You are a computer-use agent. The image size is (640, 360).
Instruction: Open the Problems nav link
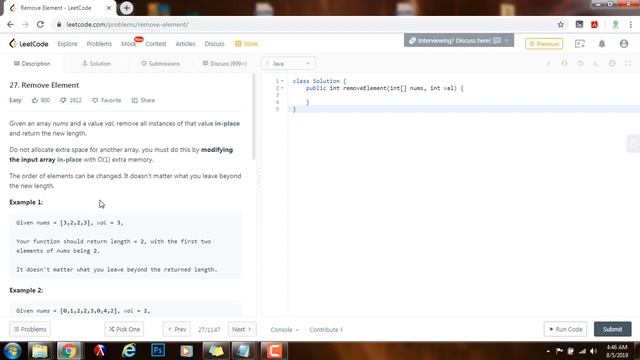coord(99,44)
